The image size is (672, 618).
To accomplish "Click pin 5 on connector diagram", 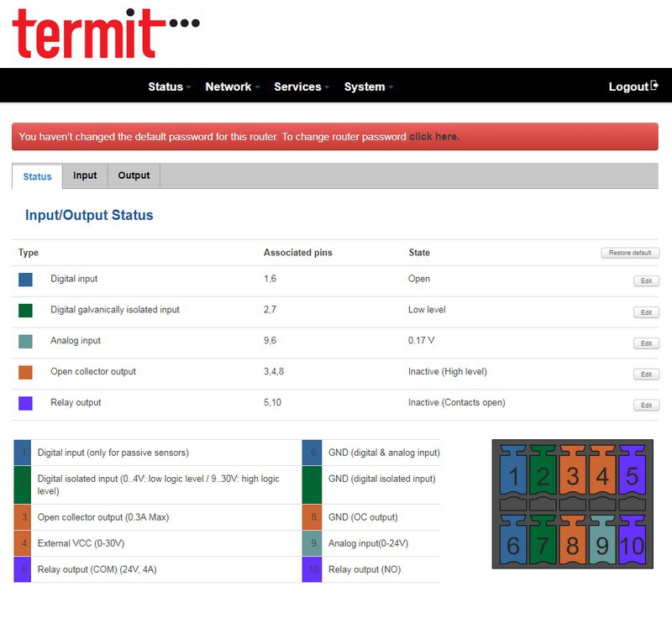I will click(631, 477).
